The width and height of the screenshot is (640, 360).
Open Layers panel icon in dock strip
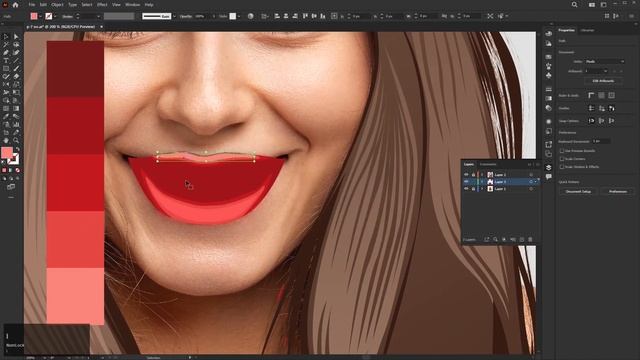click(x=549, y=168)
